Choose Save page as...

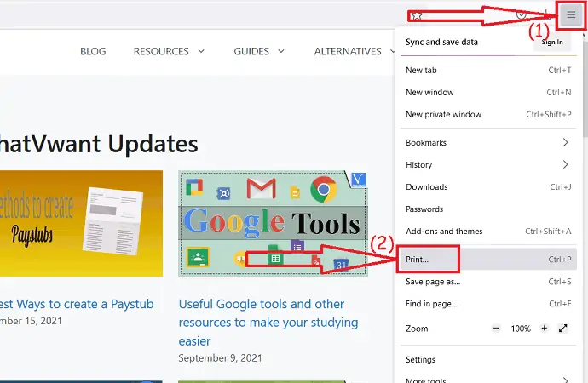[x=488, y=281]
